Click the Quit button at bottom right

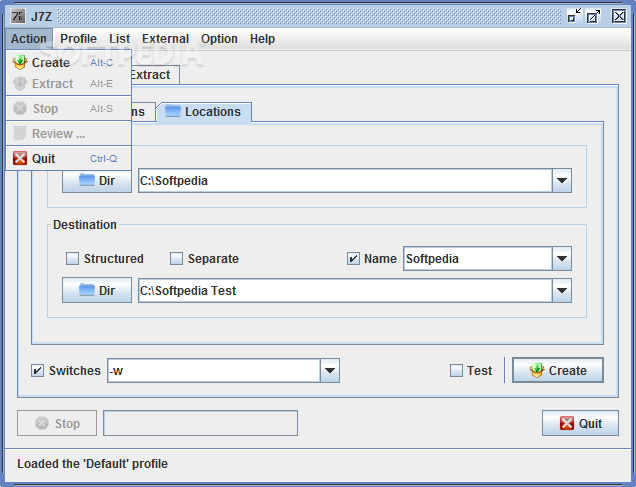click(580, 423)
